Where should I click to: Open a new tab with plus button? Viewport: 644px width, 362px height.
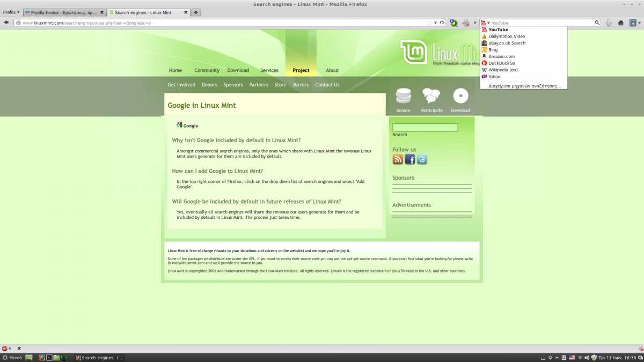(196, 12)
